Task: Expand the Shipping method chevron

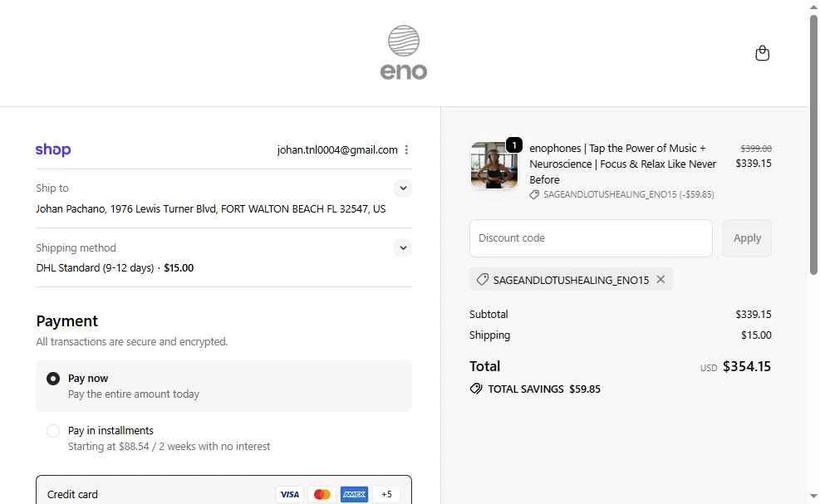Action: click(403, 247)
